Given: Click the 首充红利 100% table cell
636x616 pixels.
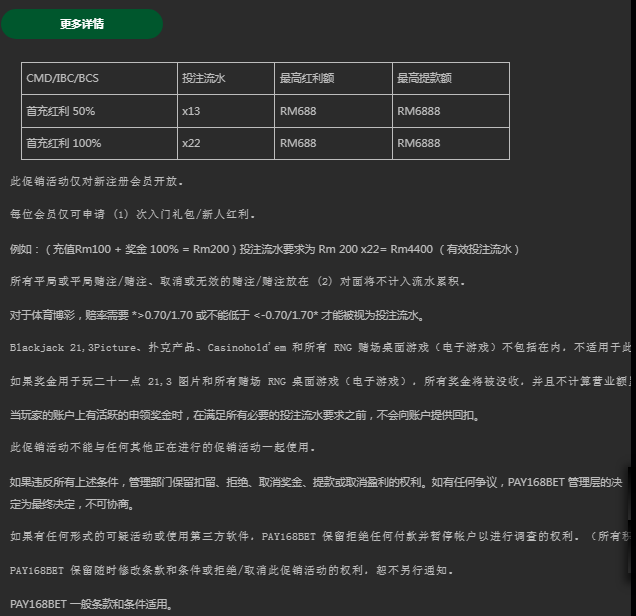Looking at the screenshot, I should pyautogui.click(x=99, y=143).
